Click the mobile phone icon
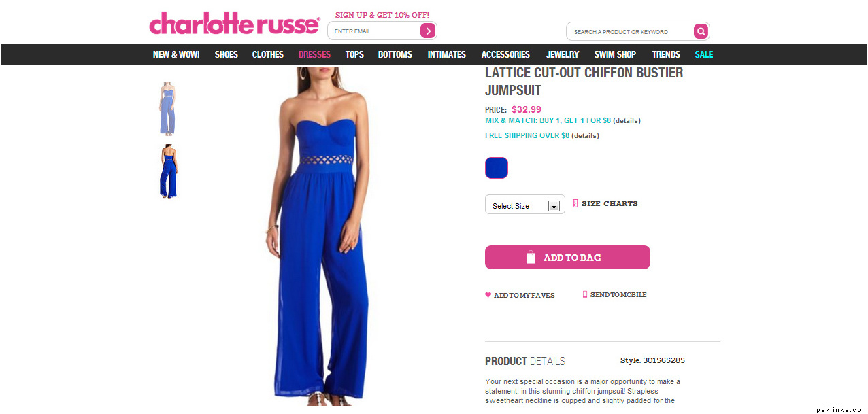Image resolution: width=868 pixels, height=414 pixels. pyautogui.click(x=585, y=294)
